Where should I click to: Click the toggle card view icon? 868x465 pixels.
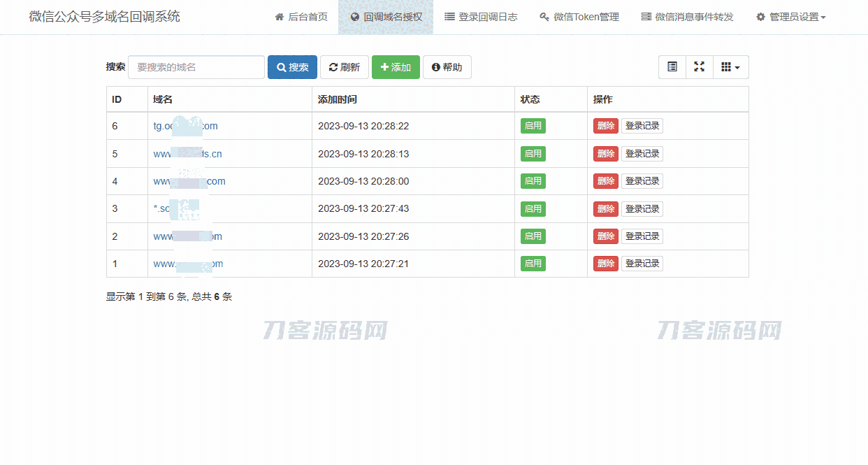click(672, 67)
